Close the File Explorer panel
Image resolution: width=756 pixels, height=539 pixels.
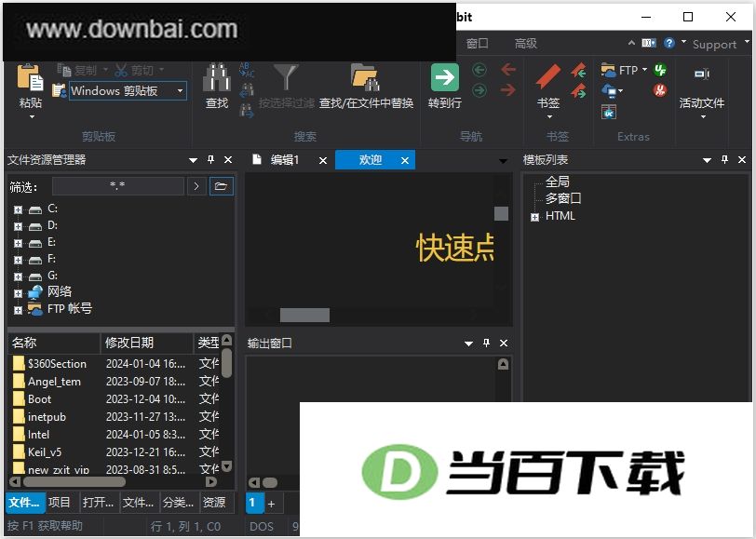click(228, 159)
